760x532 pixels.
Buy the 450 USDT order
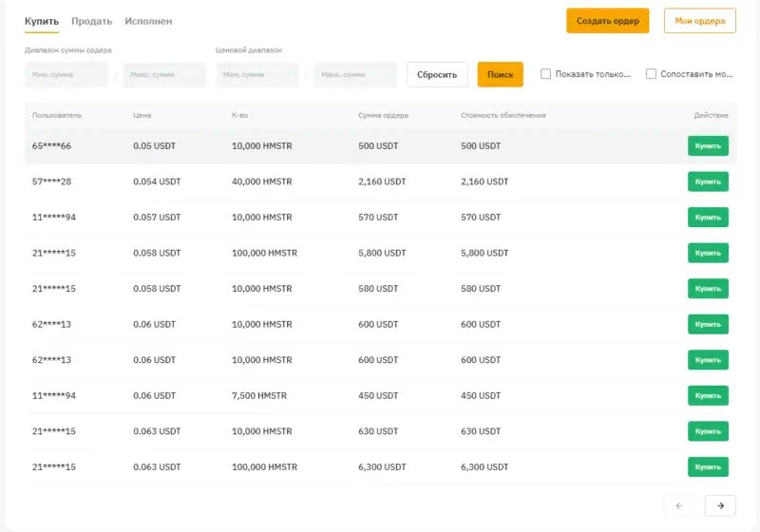click(x=708, y=396)
